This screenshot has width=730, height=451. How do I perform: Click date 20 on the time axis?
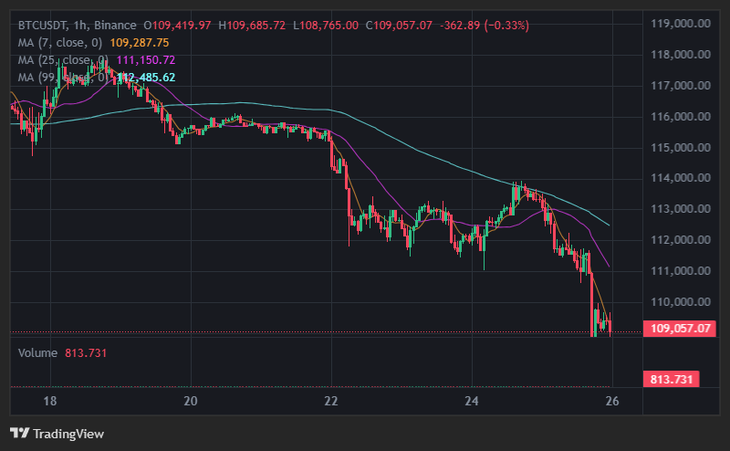coord(190,401)
